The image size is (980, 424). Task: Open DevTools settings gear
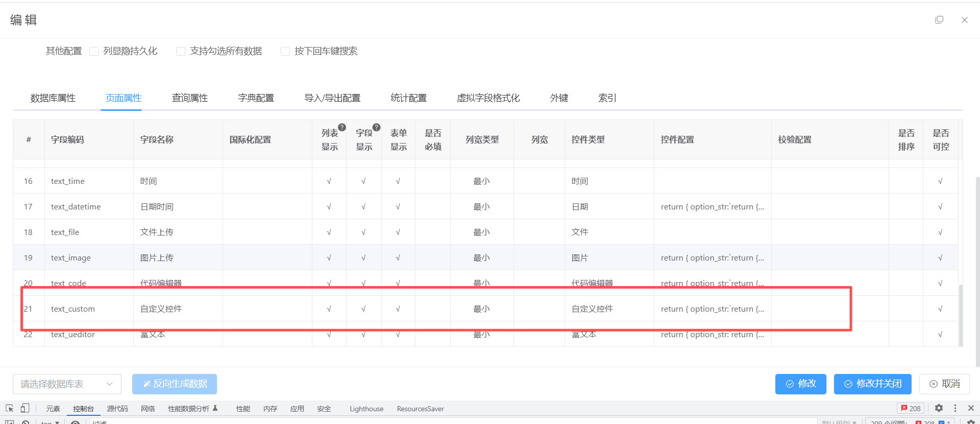coord(939,408)
